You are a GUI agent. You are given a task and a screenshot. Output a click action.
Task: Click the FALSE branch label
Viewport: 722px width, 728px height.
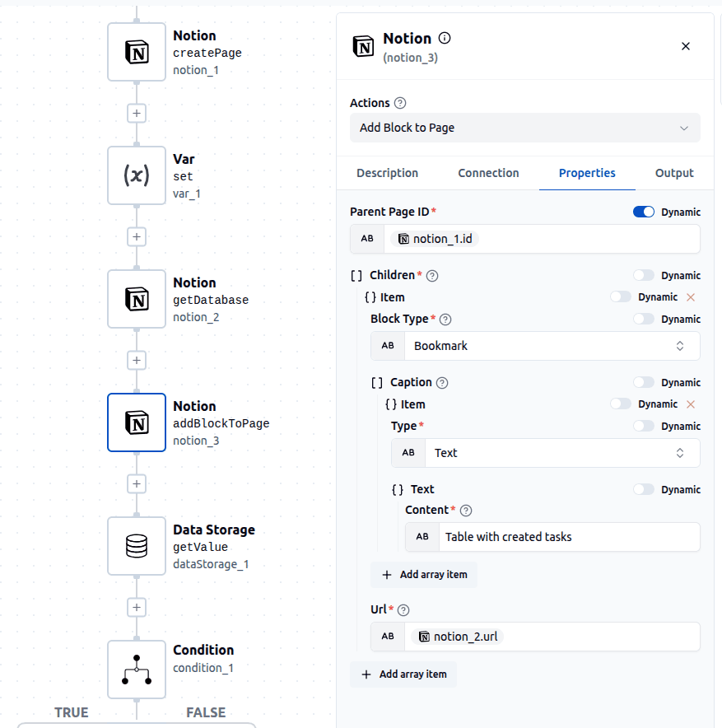point(206,712)
